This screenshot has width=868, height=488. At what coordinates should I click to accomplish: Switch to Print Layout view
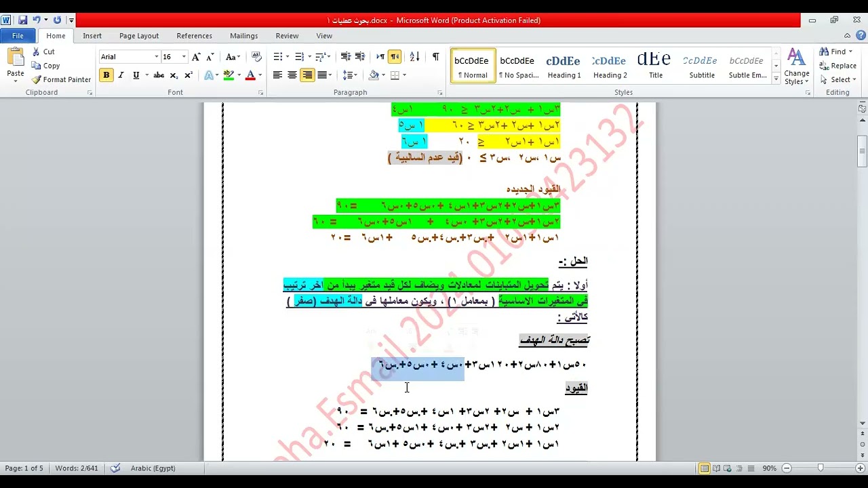click(705, 468)
